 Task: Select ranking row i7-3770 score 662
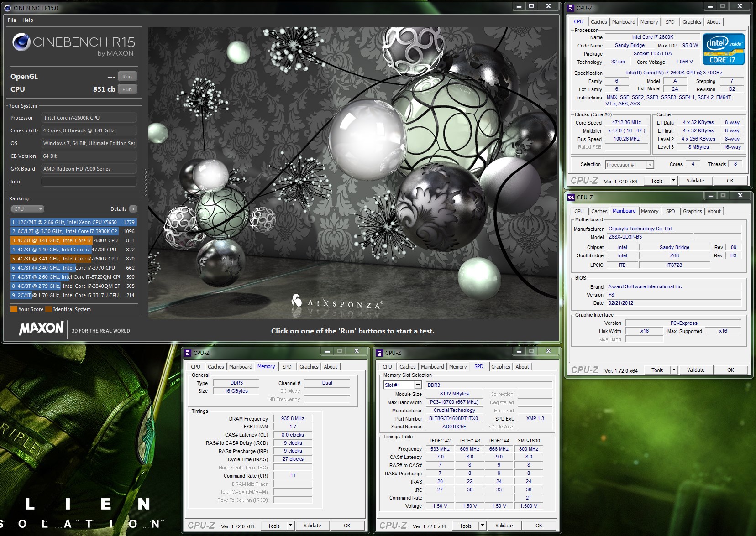pyautogui.click(x=73, y=268)
